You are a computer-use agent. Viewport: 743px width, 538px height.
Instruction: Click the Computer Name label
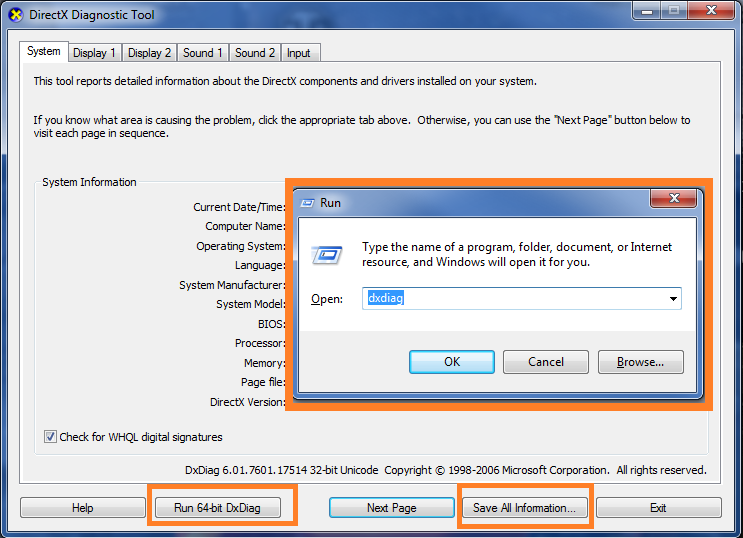[x=245, y=226]
